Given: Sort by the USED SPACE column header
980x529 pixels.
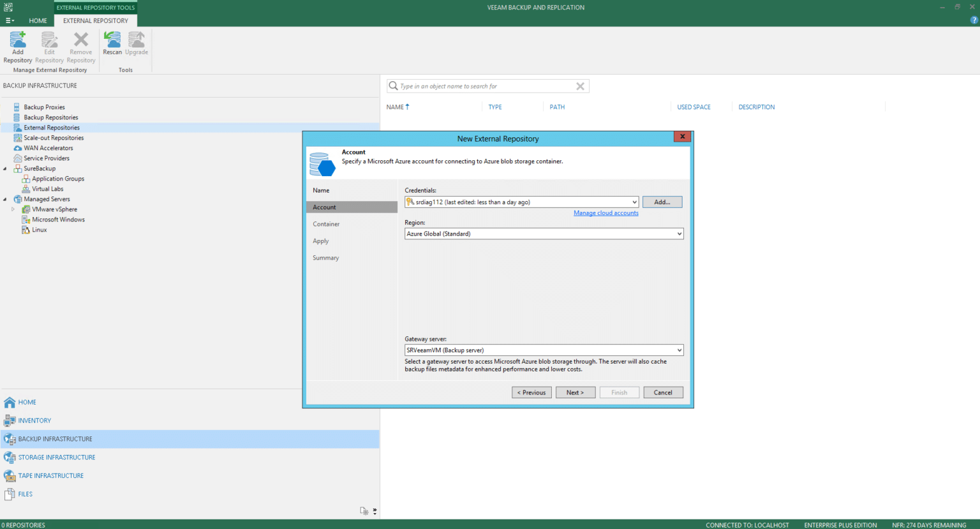Looking at the screenshot, I should tap(694, 107).
